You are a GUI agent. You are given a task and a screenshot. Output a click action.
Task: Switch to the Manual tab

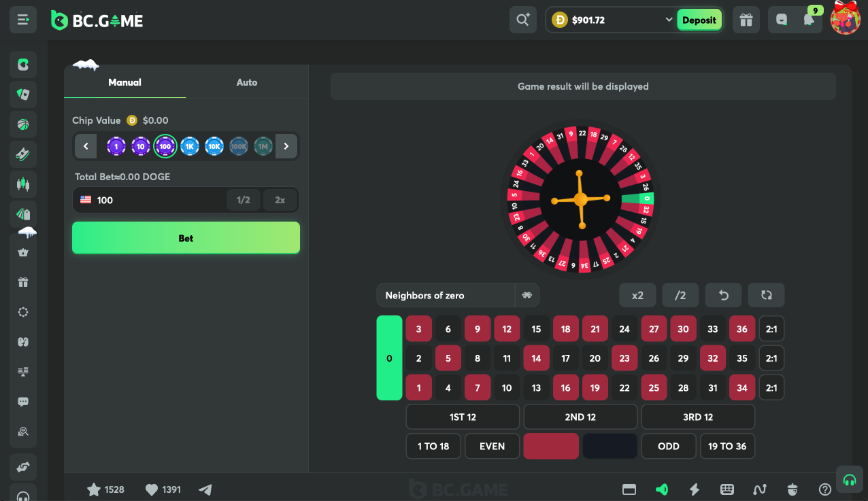pos(125,82)
